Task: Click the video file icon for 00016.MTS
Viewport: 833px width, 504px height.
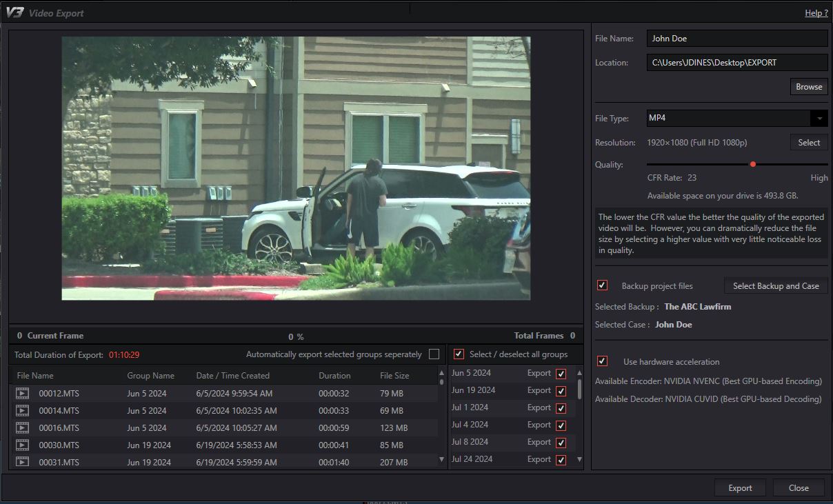Action: pyautogui.click(x=23, y=427)
